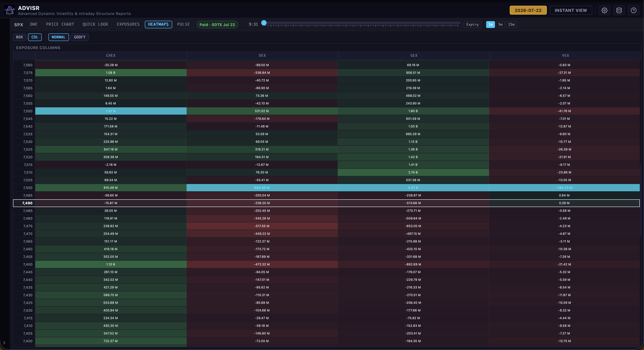This screenshot has width=644, height=350.
Task: Click the -892.69 M GEX cell
Action: point(413,264)
